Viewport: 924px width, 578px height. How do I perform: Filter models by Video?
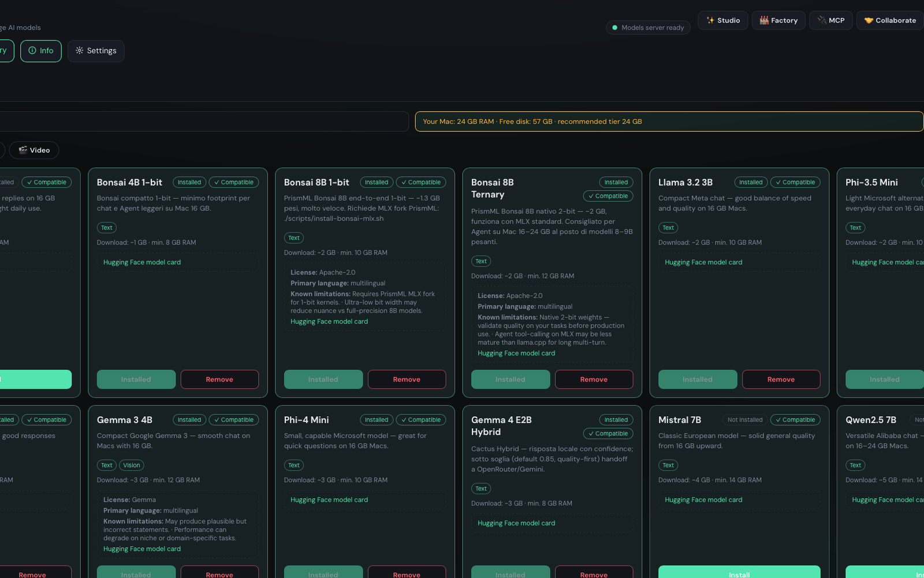coord(34,150)
